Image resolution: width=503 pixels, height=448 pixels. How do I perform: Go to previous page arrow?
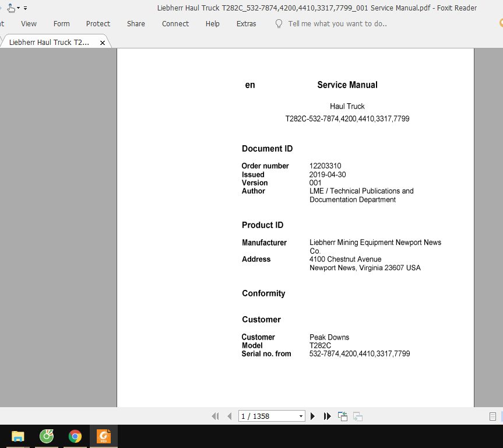pyautogui.click(x=230, y=416)
